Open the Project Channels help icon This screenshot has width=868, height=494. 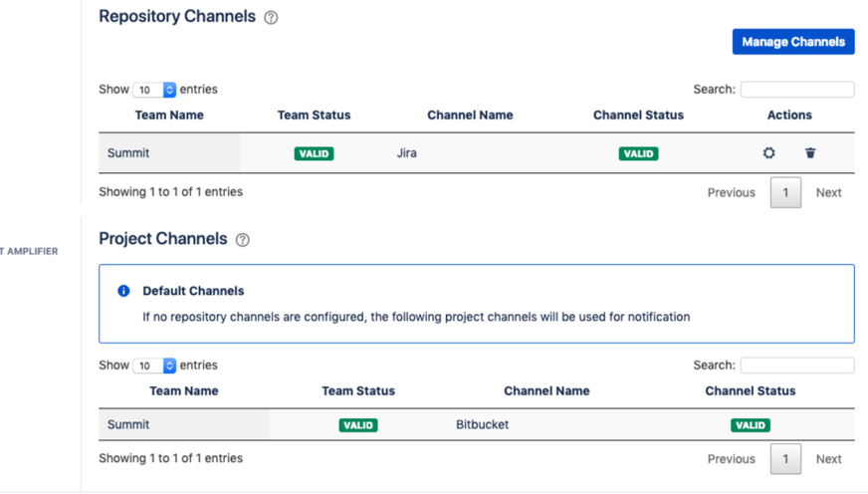pos(242,240)
